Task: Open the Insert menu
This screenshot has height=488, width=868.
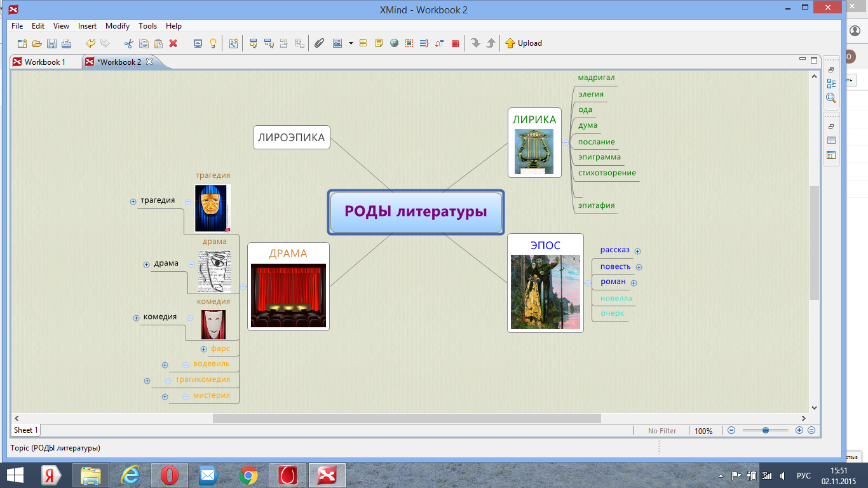Action: [87, 26]
